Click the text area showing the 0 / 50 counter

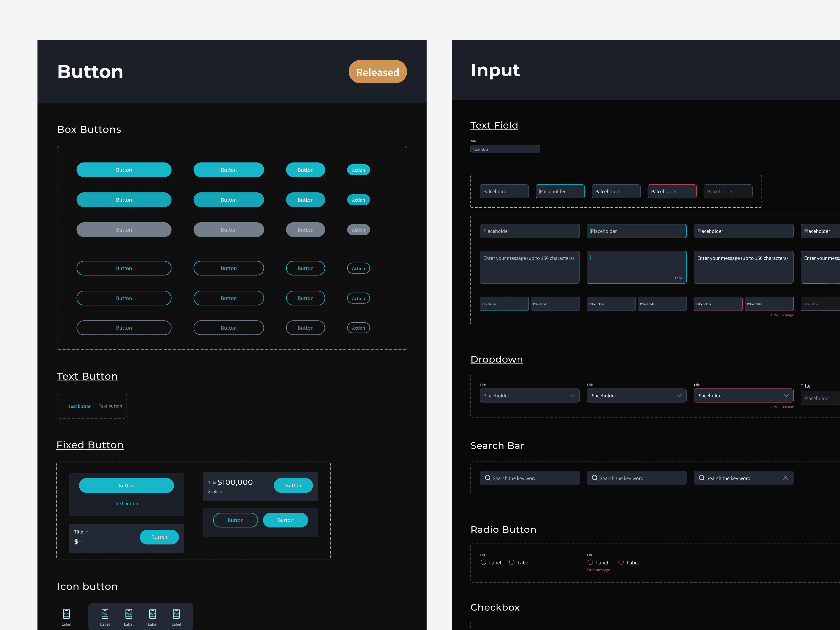pyautogui.click(x=636, y=267)
